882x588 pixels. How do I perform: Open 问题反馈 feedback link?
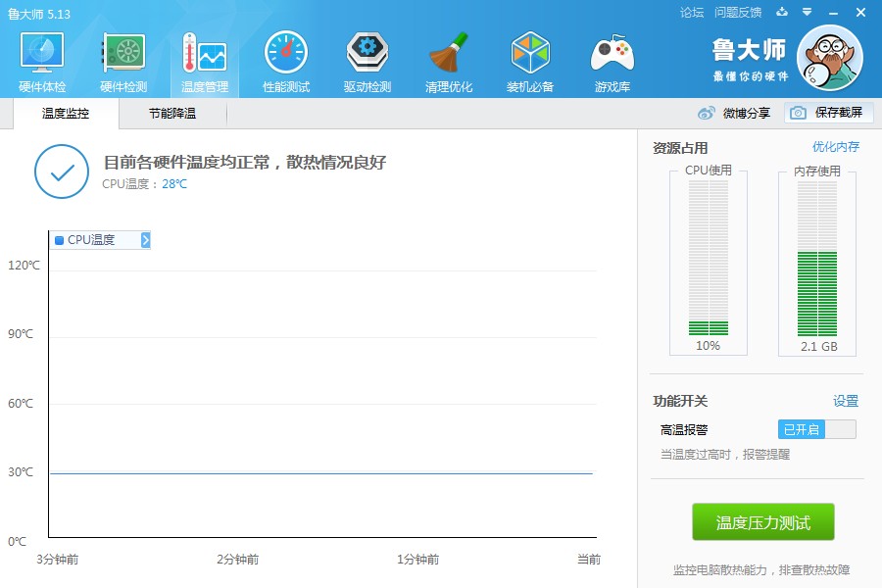pyautogui.click(x=738, y=13)
